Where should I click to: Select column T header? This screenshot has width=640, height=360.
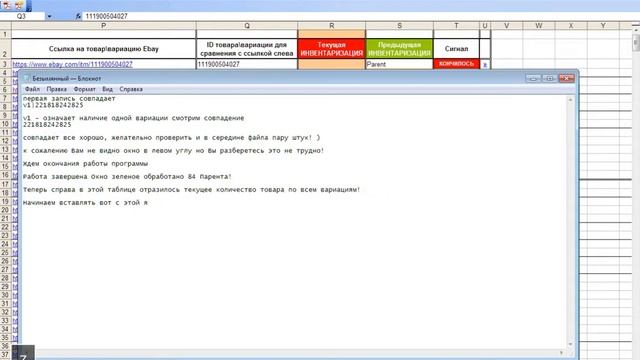(456, 26)
